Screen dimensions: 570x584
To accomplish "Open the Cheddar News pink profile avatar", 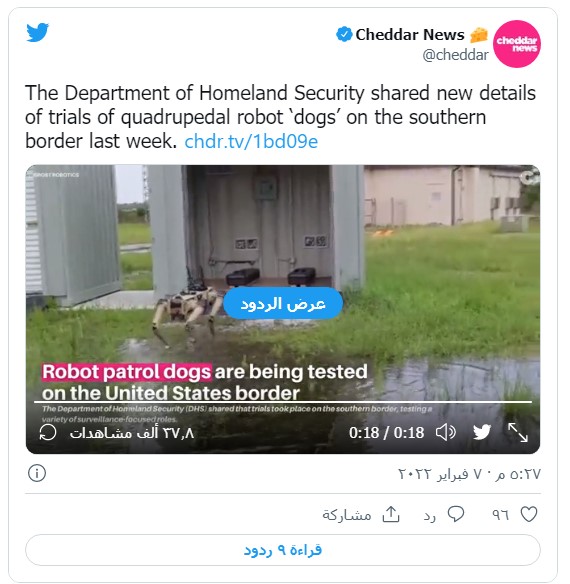I will pyautogui.click(x=517, y=44).
